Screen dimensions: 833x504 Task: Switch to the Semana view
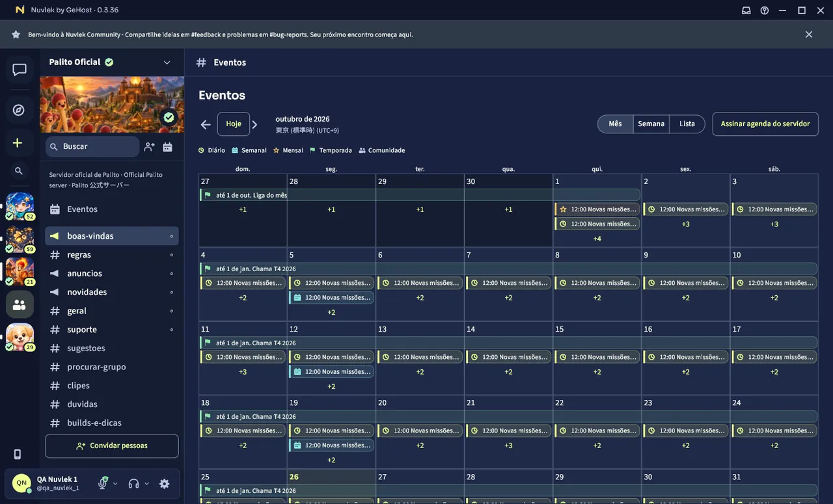pos(651,124)
